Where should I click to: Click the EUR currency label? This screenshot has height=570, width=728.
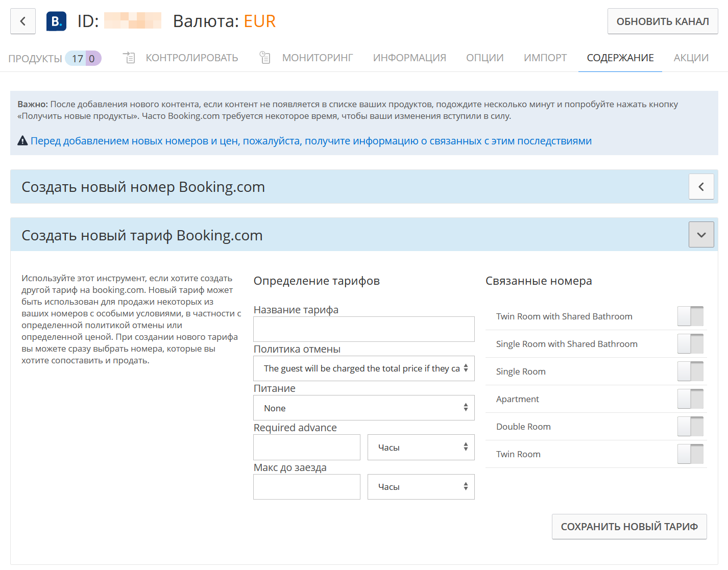tap(259, 21)
